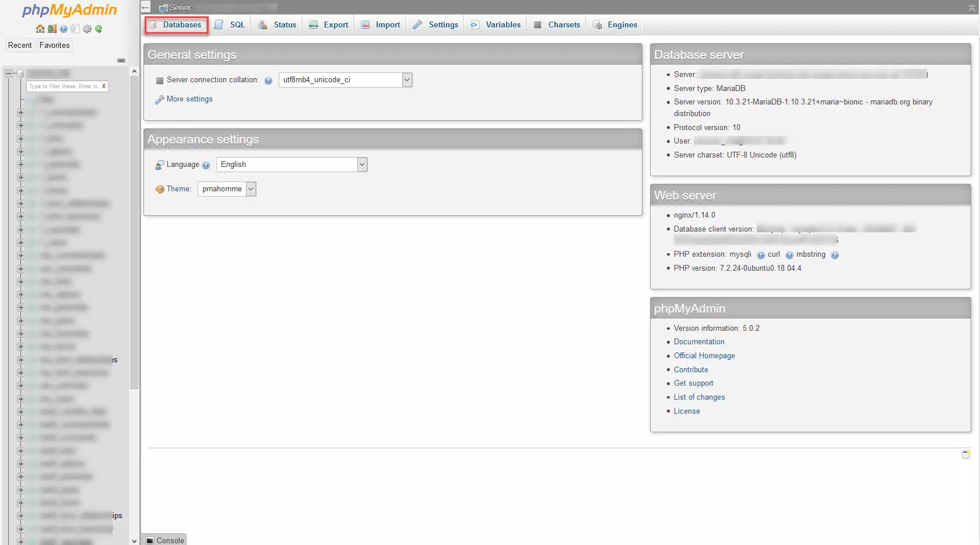Click the server icon in breadcrumb bar

tap(163, 8)
